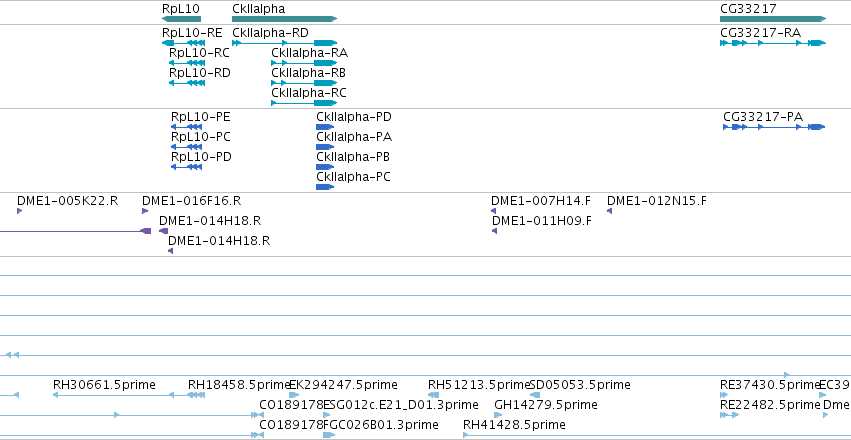Screen dimensions: 851x440
Task: Open the CG33217-RA transcript label
Action: (x=760, y=33)
